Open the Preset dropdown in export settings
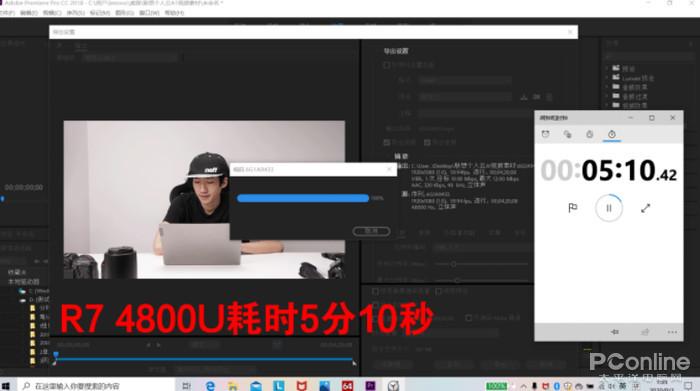Image resolution: width=700 pixels, height=391 pixels. tap(465, 97)
